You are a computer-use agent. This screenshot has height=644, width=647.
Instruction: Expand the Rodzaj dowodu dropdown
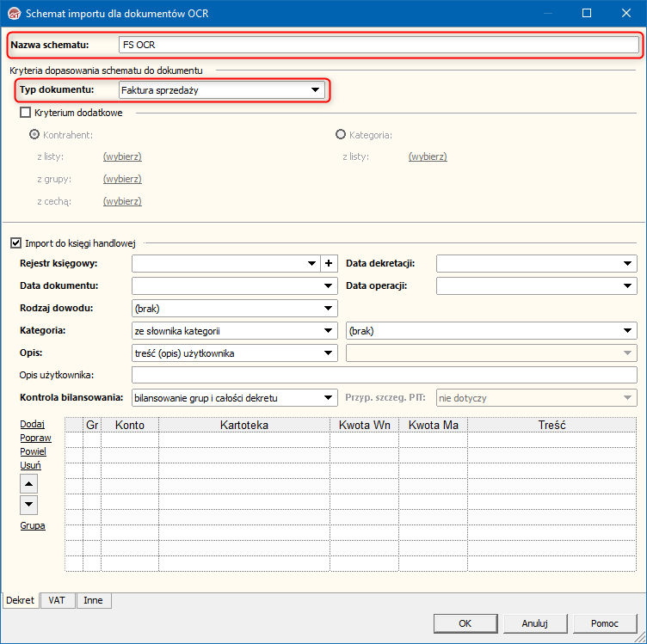point(329,308)
